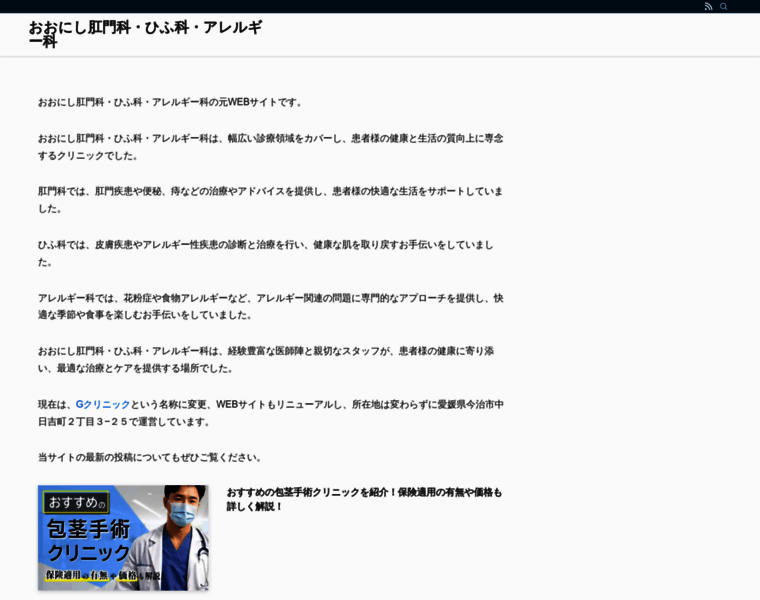Open the 包茎手術クリニック thumbnail image
Screen dimensions: 760x600
click(x=123, y=537)
